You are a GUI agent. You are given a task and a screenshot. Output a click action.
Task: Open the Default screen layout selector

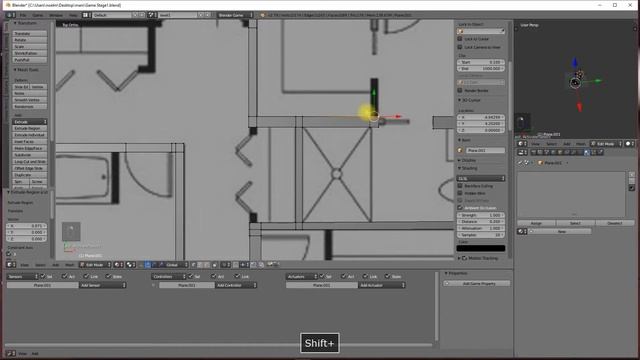[x=112, y=15]
